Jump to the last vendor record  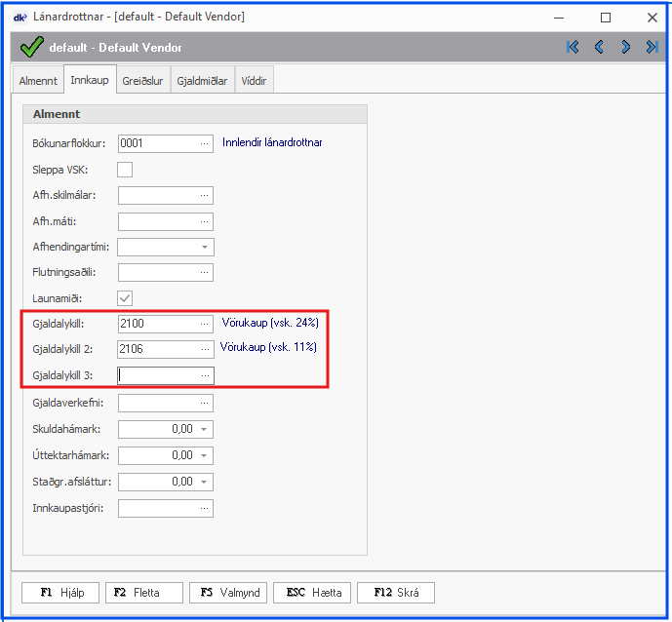click(651, 47)
